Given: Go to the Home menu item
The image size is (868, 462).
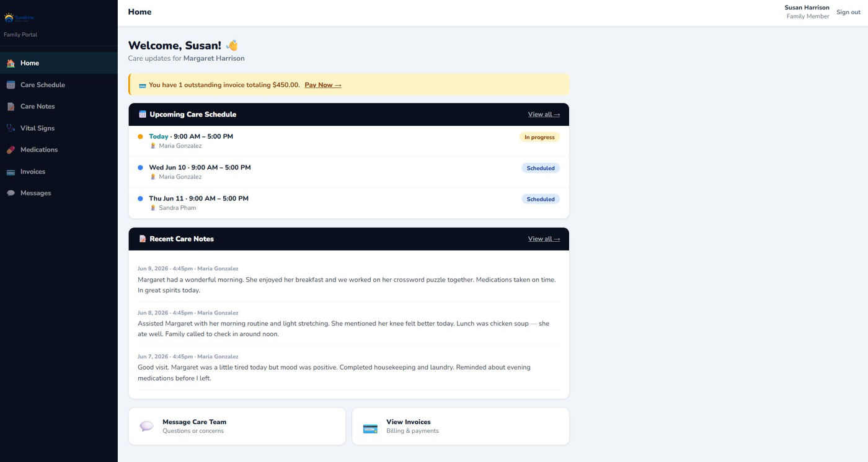Looking at the screenshot, I should [59, 63].
